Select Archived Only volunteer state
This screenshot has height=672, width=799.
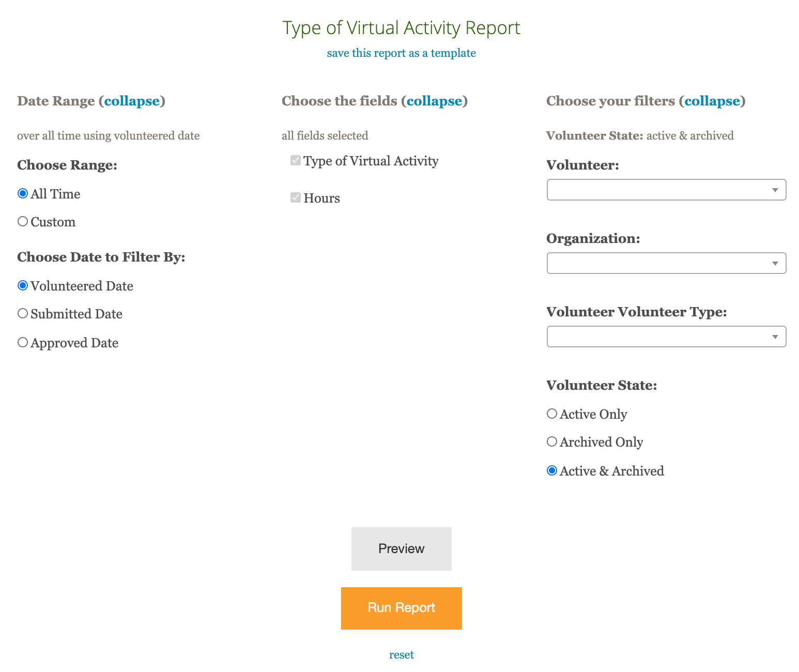[552, 441]
